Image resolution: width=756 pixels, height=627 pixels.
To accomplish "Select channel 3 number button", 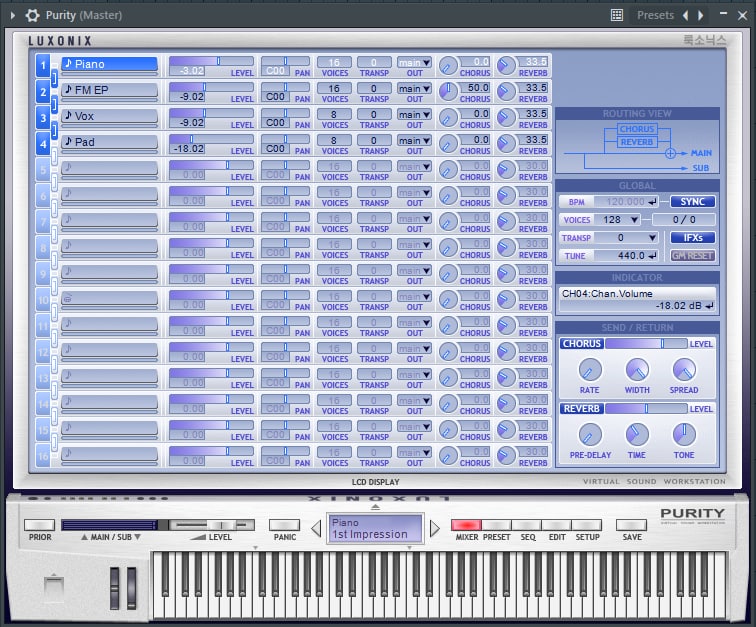I will [x=43, y=117].
